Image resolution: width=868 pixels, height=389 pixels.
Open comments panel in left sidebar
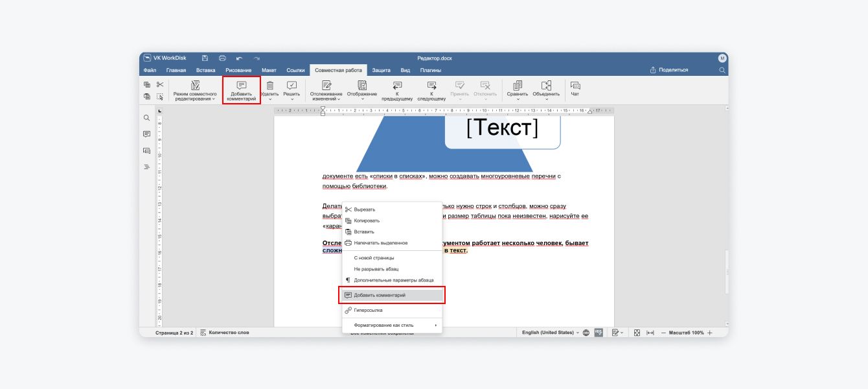146,134
